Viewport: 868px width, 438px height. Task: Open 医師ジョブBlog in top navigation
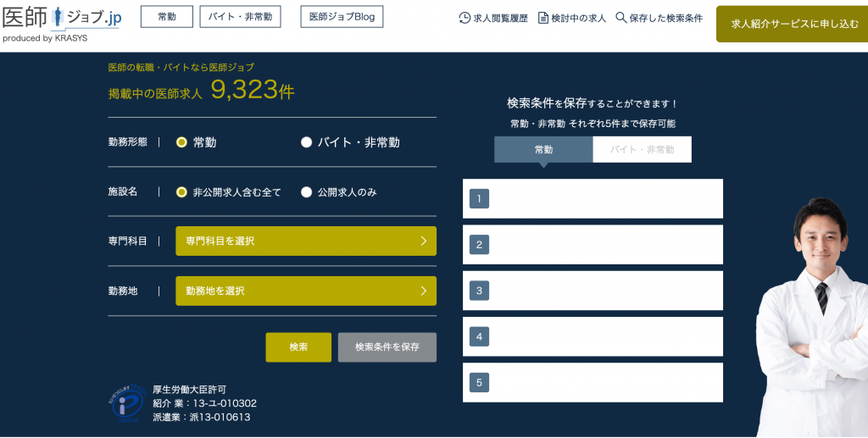click(342, 17)
